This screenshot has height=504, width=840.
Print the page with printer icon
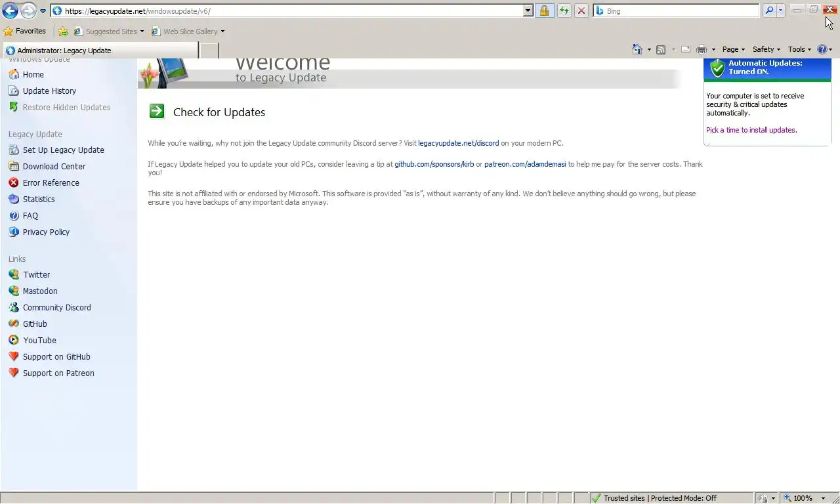(702, 49)
